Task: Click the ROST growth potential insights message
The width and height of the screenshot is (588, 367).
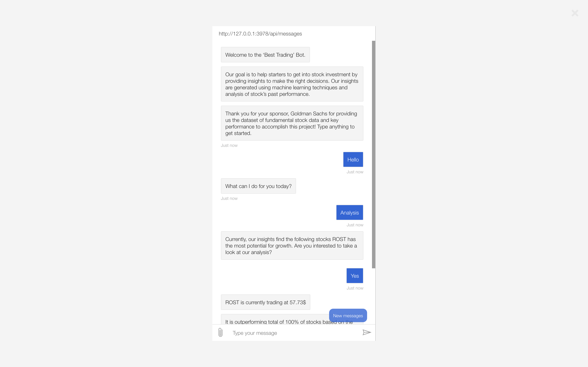Action: [292, 245]
